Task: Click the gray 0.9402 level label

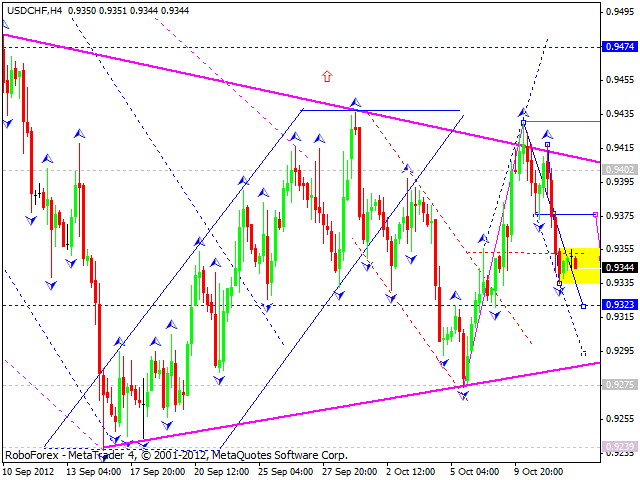Action: (620, 169)
